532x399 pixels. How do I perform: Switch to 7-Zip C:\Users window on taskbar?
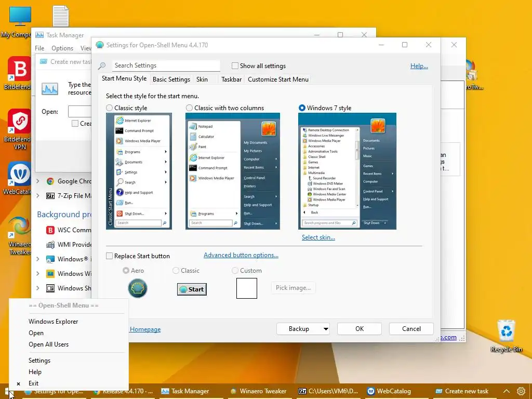[x=328, y=391]
